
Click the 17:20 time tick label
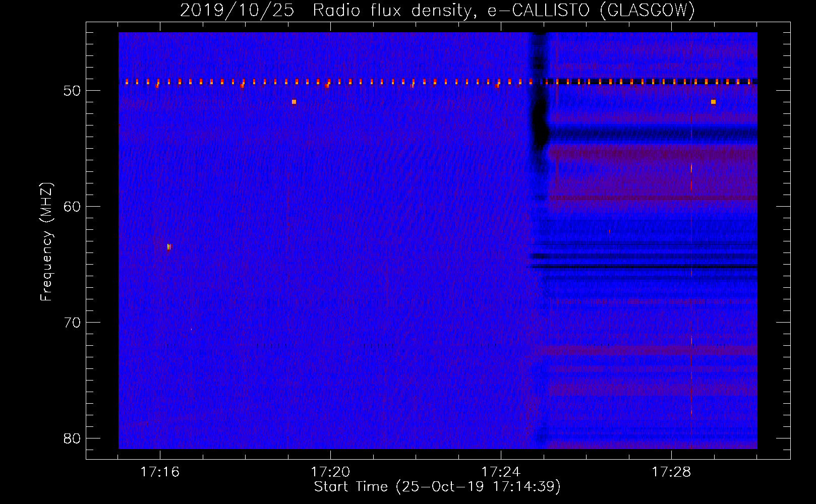click(x=330, y=472)
